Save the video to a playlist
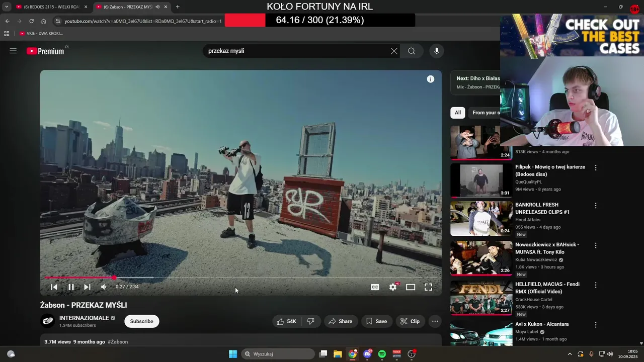Image resolution: width=644 pixels, height=362 pixels. click(x=376, y=321)
